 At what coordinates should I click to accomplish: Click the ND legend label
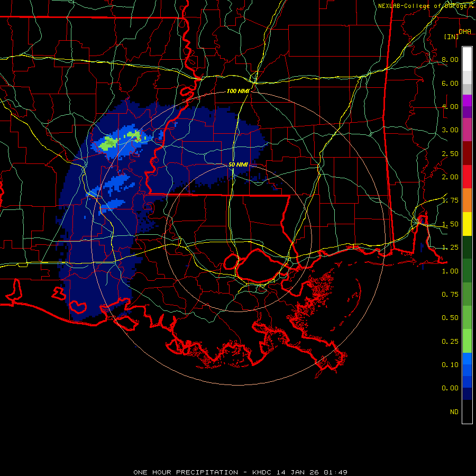[x=454, y=412]
